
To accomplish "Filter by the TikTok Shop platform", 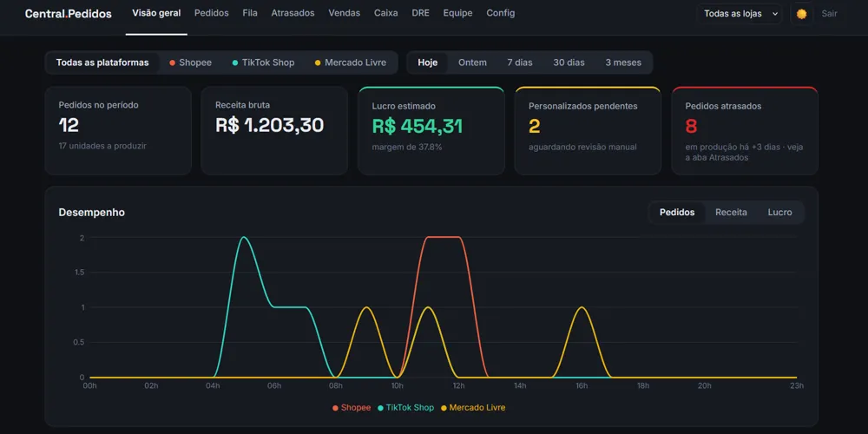I will (264, 62).
